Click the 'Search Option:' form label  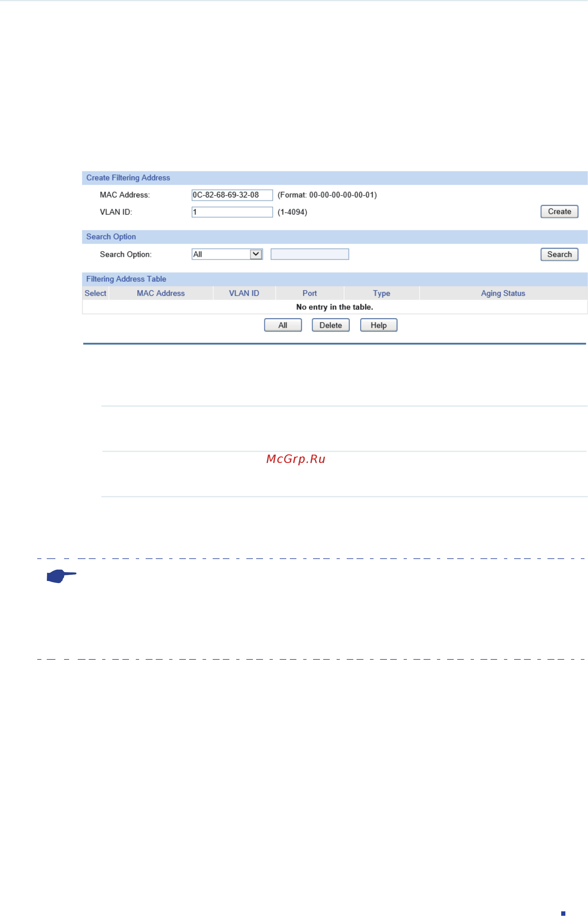click(x=126, y=255)
